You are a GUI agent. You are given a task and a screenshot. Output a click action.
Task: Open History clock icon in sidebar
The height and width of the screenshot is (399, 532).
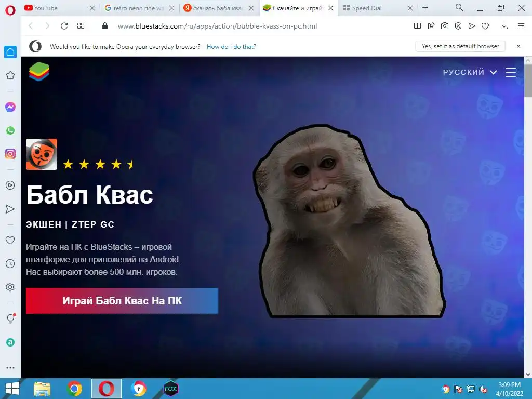pos(10,263)
